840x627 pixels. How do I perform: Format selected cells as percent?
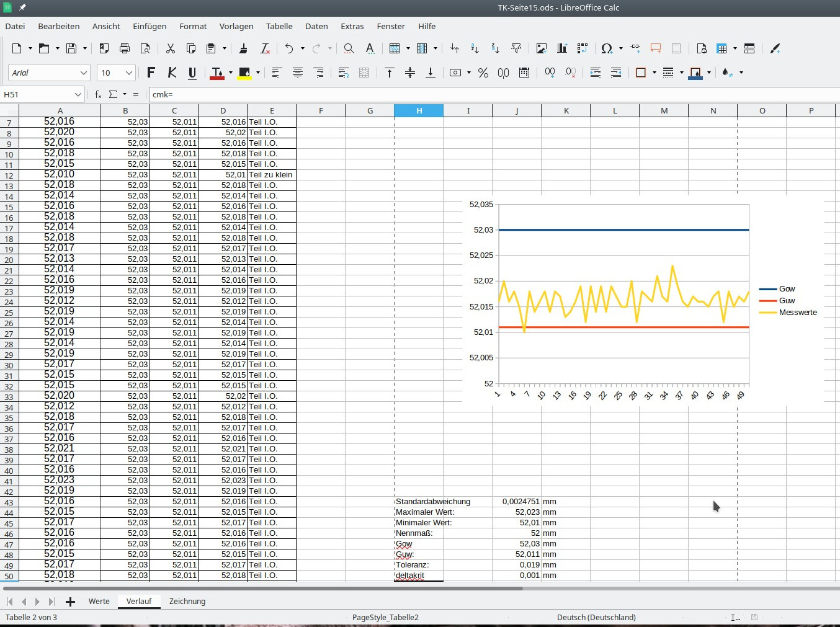click(483, 73)
